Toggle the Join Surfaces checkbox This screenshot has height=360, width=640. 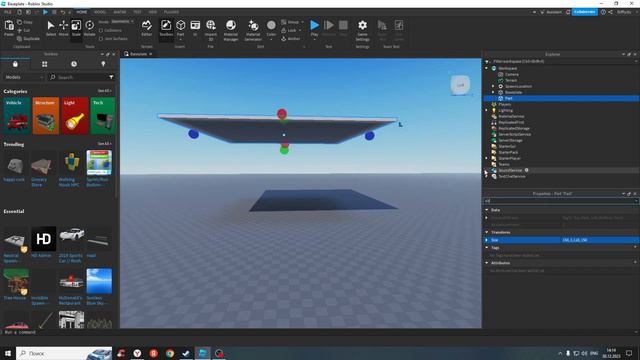(x=101, y=39)
